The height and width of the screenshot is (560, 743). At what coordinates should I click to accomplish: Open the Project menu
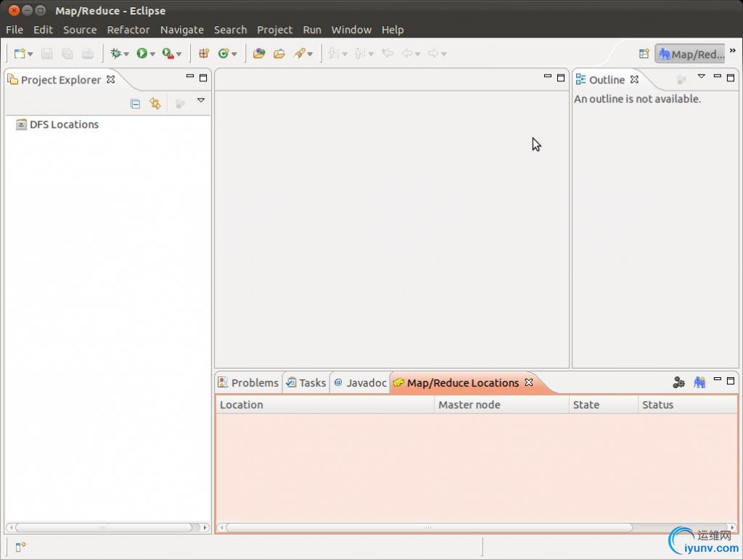point(275,29)
